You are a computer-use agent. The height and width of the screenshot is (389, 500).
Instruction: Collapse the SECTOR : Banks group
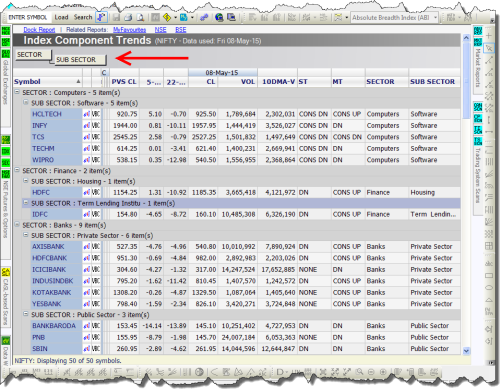[x=17, y=224]
